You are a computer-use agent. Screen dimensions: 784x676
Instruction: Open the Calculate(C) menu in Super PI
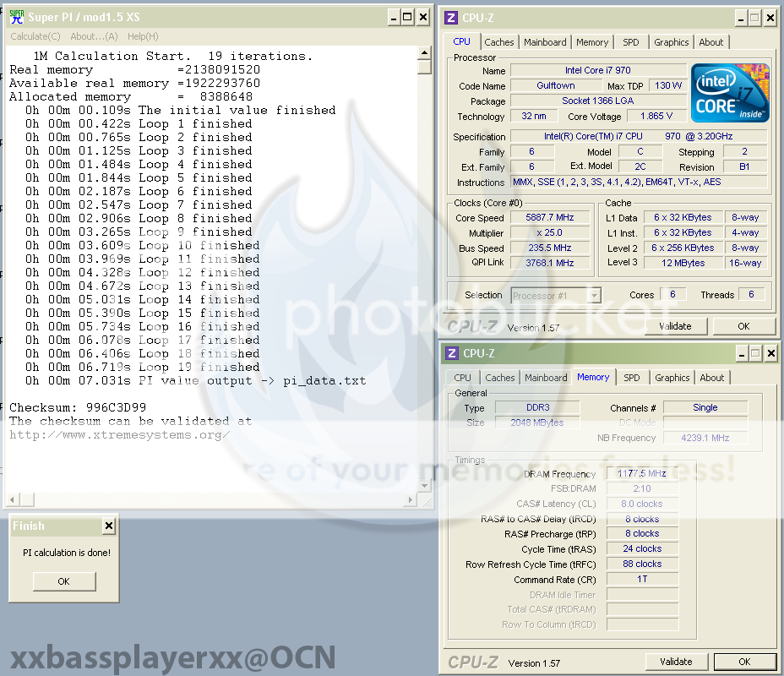tap(35, 36)
